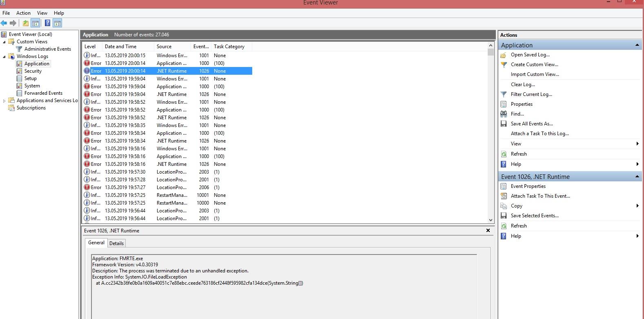This screenshot has height=319, width=644.
Task: Click the Event Properties icon
Action: [x=504, y=186]
